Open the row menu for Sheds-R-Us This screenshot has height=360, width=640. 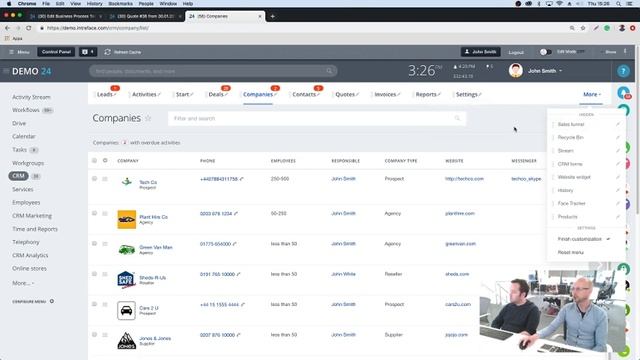105,274
